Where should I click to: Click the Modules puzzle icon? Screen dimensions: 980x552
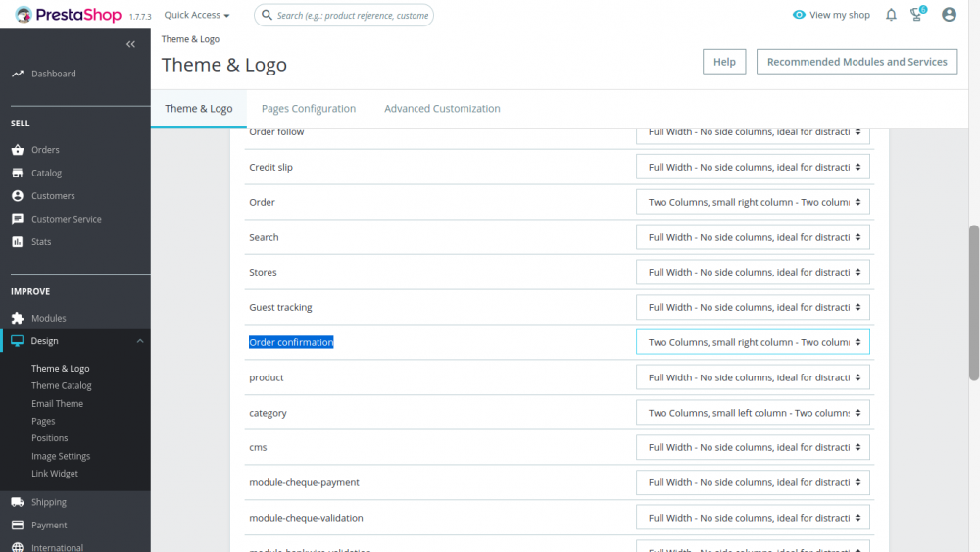(x=18, y=319)
